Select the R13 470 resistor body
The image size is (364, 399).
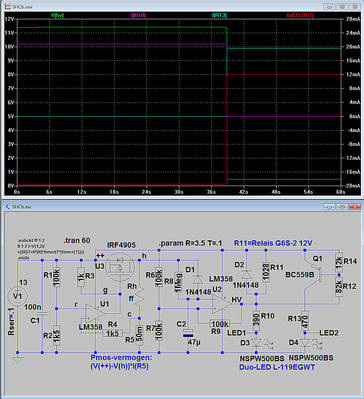coord(305,320)
